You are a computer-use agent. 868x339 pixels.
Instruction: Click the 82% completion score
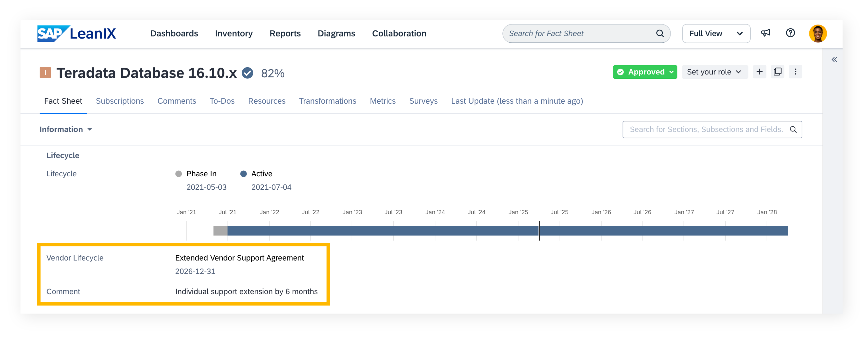[273, 73]
